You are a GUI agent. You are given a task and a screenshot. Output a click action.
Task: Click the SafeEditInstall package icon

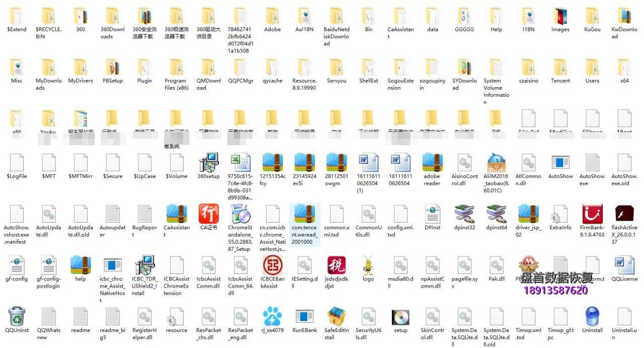(336, 317)
